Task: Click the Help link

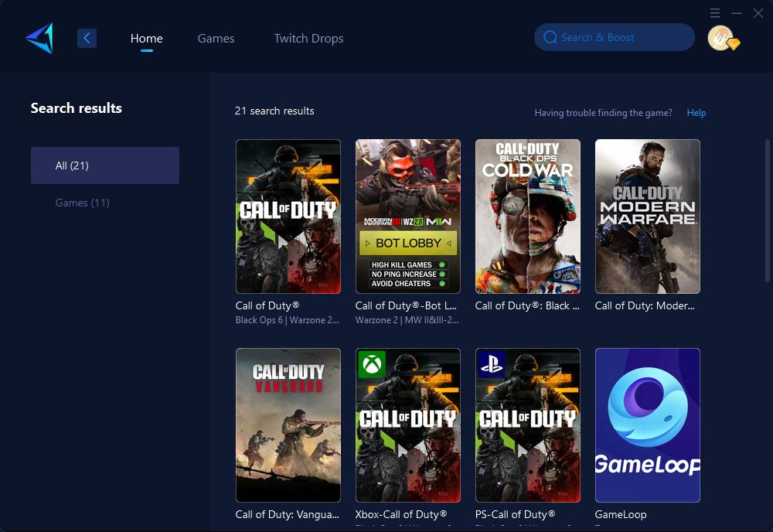Action: pos(696,113)
